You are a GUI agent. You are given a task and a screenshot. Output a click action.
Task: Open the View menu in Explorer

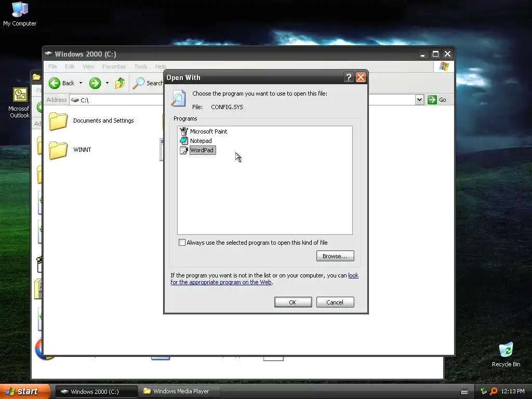[x=88, y=66]
